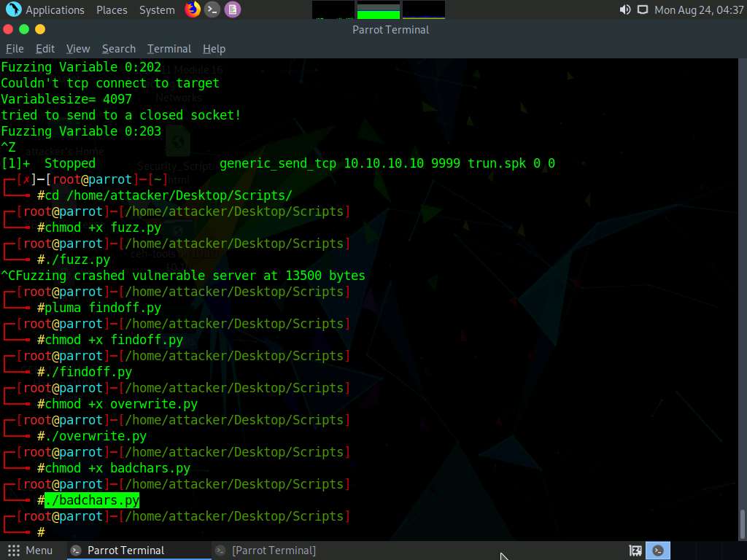This screenshot has width=747, height=560.
Task: Click the yellow minimize window button
Action: [41, 29]
